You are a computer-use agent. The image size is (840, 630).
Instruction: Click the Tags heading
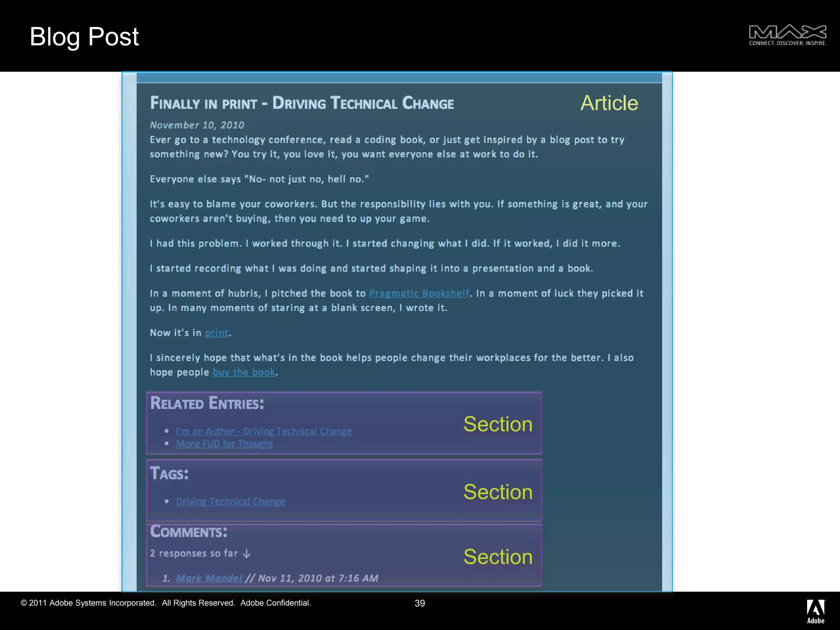[169, 473]
